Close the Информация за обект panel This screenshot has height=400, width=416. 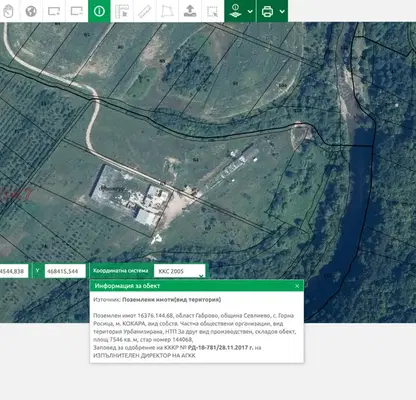(x=297, y=286)
